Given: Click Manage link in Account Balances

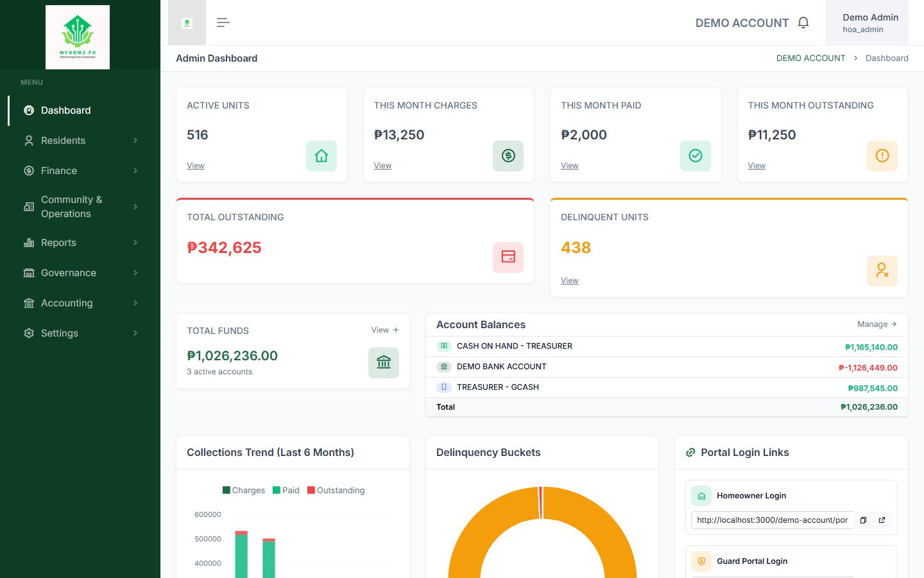Looking at the screenshot, I should pos(877,324).
